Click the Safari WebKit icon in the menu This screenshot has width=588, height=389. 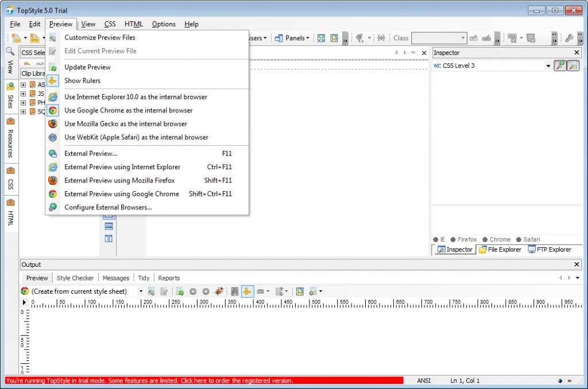pyautogui.click(x=53, y=137)
